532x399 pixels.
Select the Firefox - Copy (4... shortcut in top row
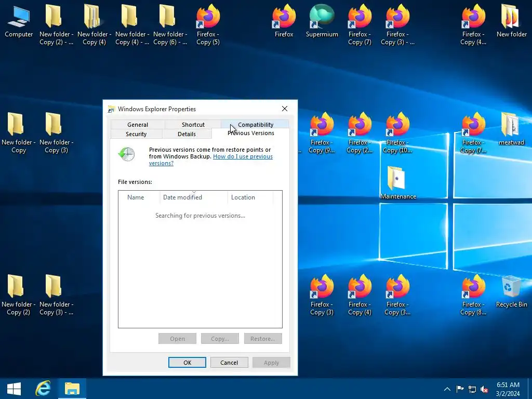(473, 24)
